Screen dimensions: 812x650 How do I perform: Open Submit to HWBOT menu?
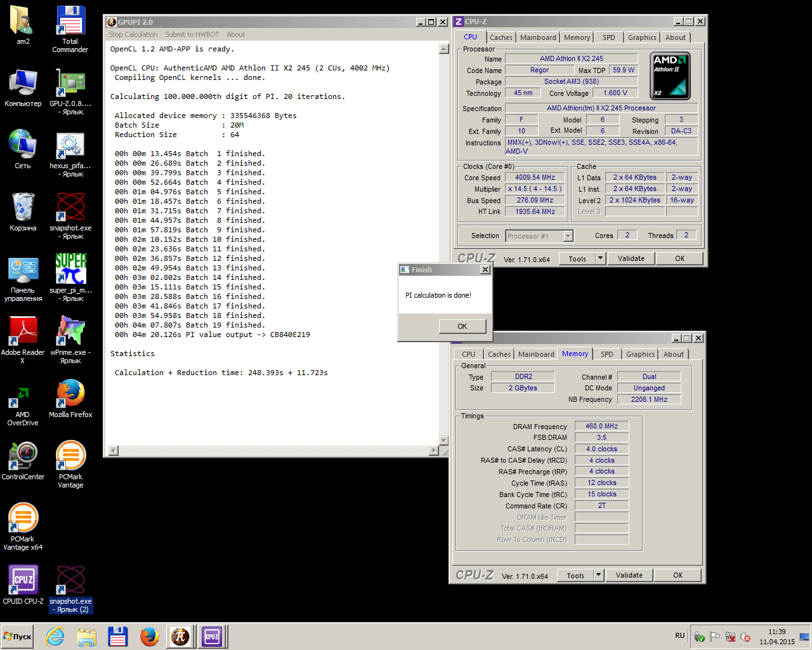(192, 34)
